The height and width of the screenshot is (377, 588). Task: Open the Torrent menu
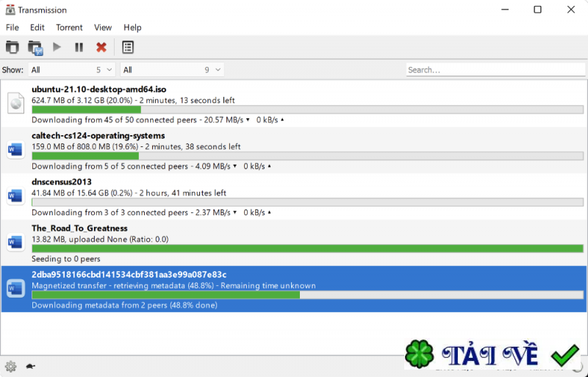click(x=69, y=27)
